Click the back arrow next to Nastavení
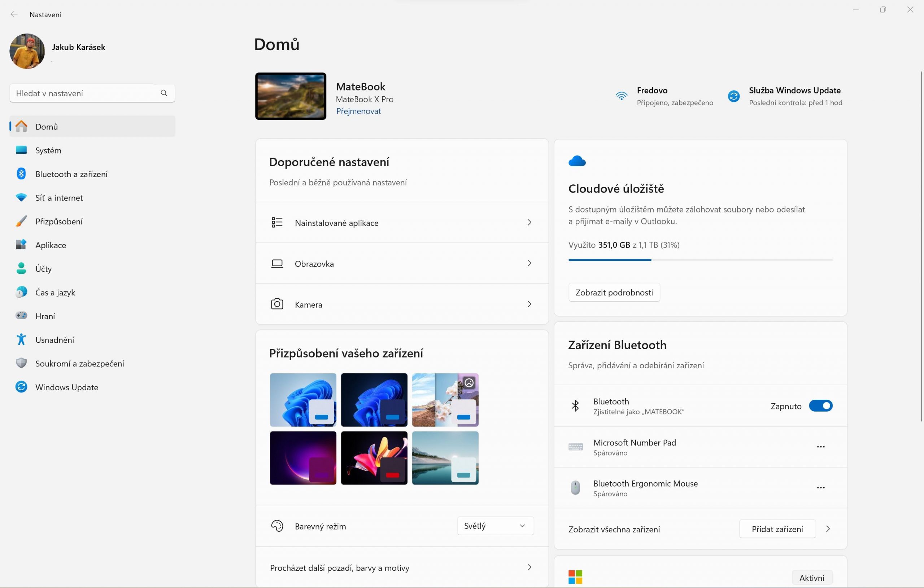 pyautogui.click(x=14, y=14)
